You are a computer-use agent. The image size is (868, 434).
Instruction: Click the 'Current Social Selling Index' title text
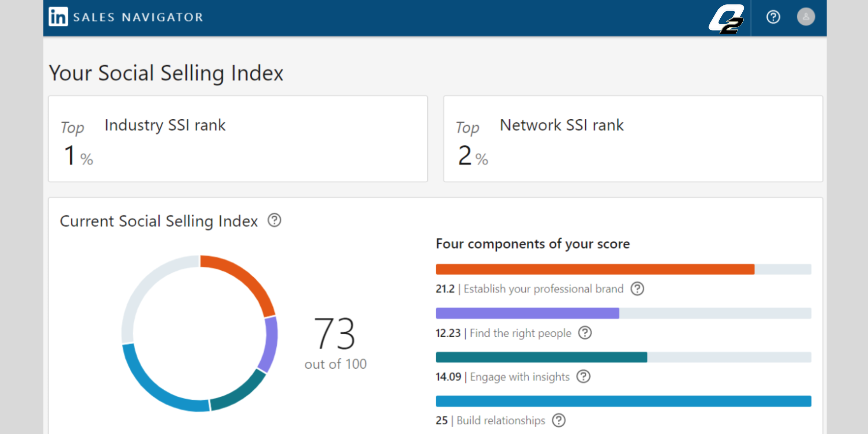[159, 222]
